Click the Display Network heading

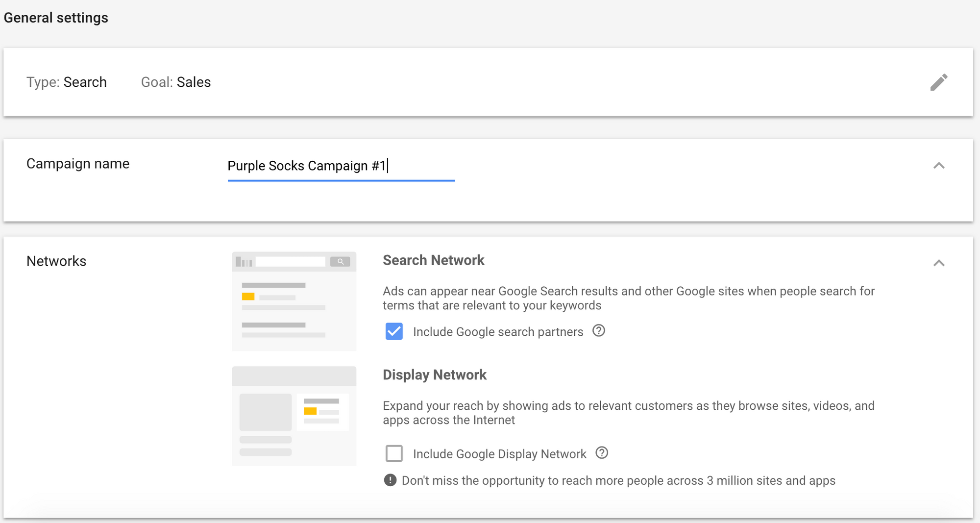(x=434, y=375)
